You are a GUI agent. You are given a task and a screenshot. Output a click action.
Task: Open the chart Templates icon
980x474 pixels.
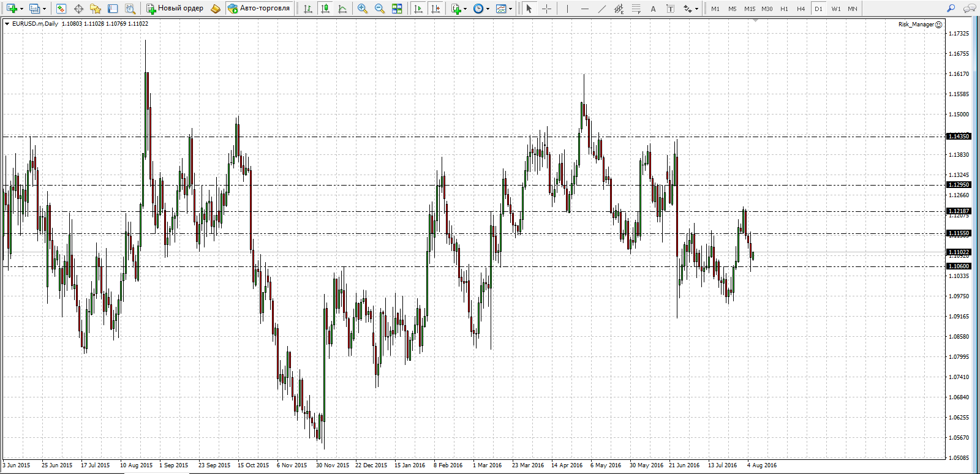501,9
